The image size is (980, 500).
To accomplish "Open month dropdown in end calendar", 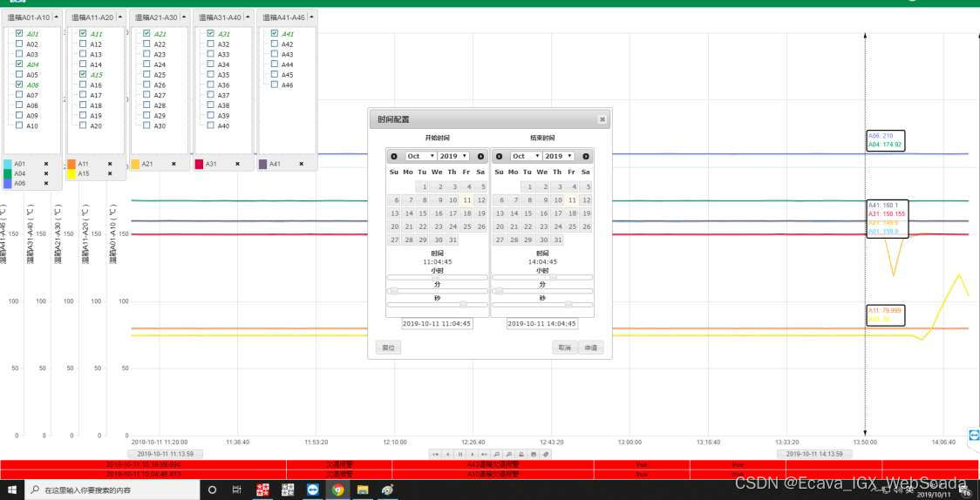I will [x=526, y=156].
